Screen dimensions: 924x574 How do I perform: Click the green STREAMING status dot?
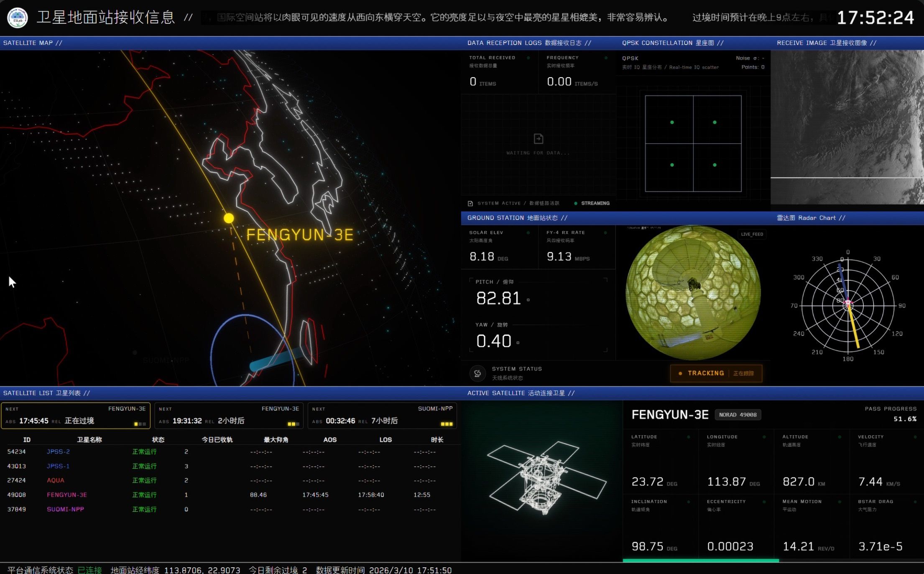(576, 203)
